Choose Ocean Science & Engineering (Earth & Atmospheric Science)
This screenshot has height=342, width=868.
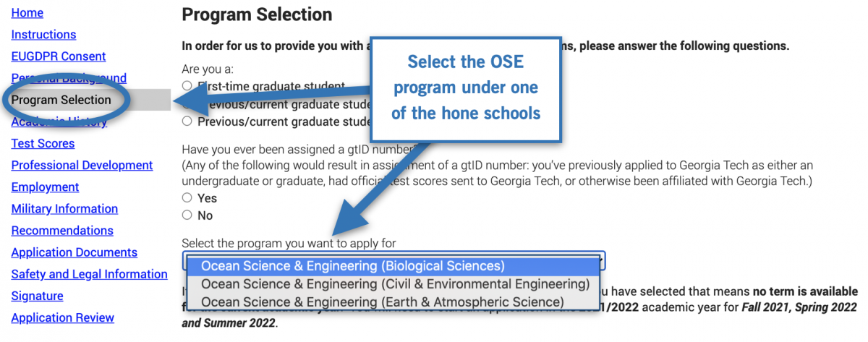[382, 302]
